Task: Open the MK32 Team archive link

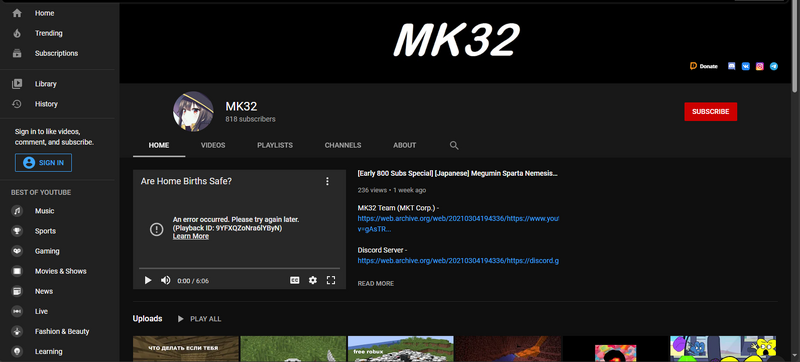Action: (458, 224)
